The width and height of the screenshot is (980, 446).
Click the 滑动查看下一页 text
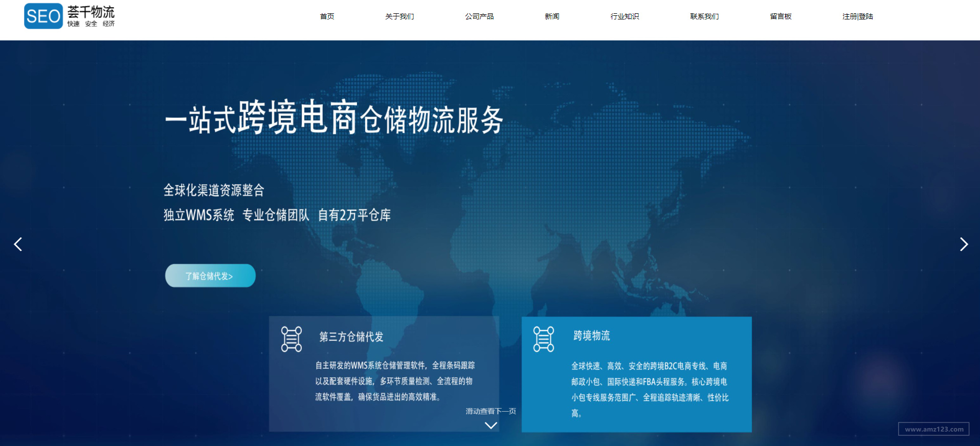pyautogui.click(x=491, y=411)
